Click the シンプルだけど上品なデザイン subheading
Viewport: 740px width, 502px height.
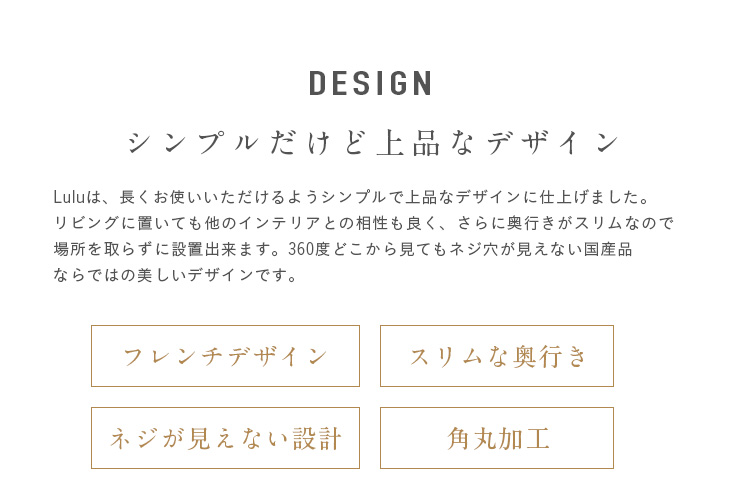coord(373,143)
